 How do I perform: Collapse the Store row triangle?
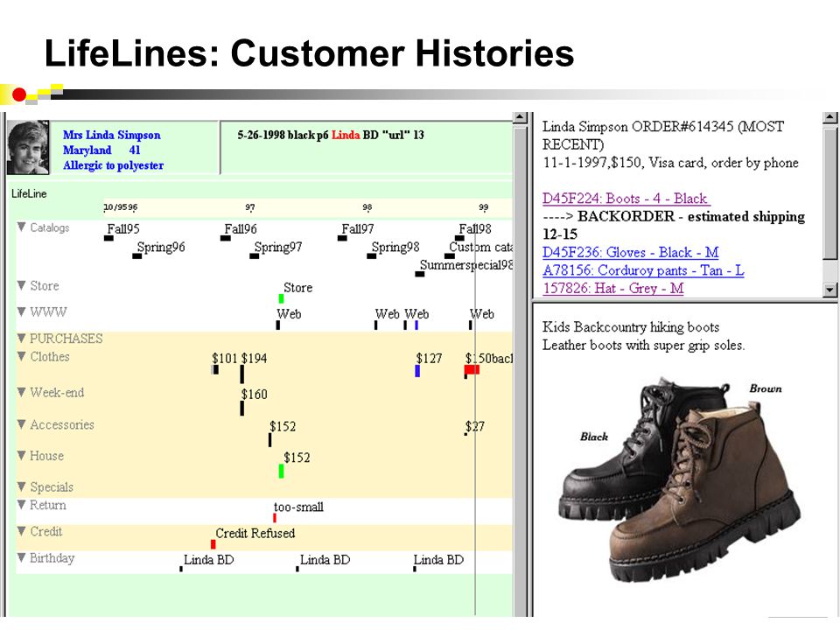(x=21, y=285)
